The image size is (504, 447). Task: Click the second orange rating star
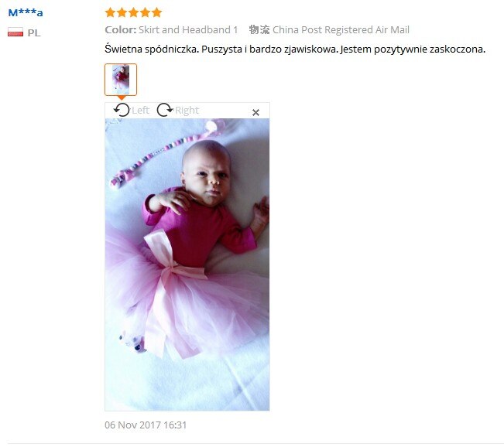click(x=122, y=12)
